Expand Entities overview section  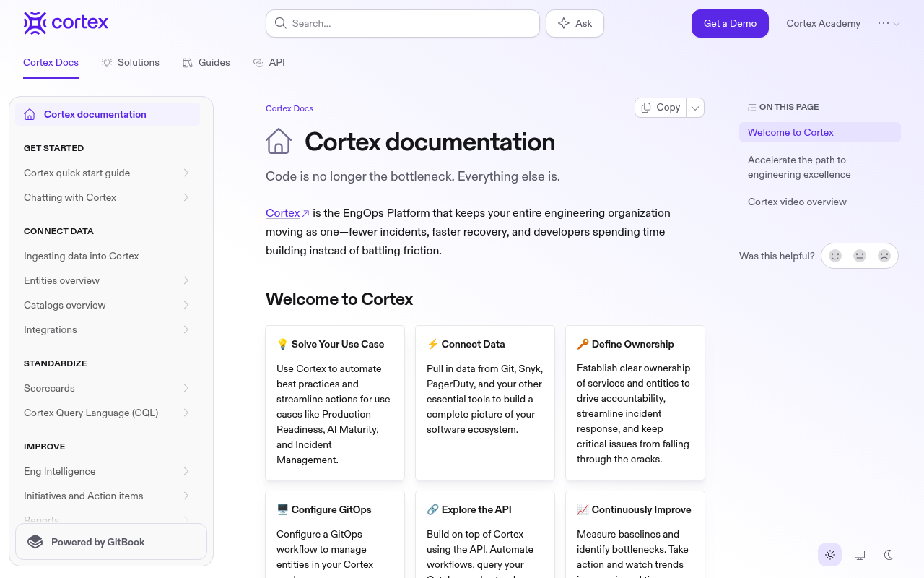coord(186,280)
